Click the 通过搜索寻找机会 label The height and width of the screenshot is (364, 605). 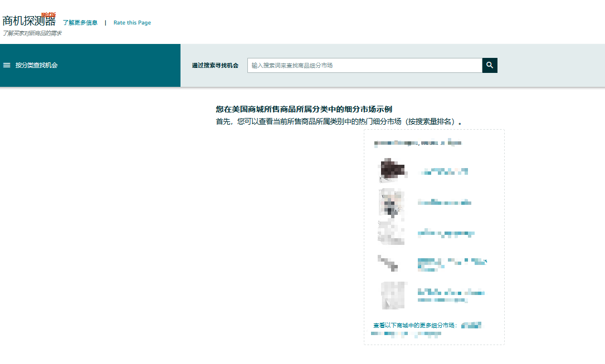tap(215, 66)
